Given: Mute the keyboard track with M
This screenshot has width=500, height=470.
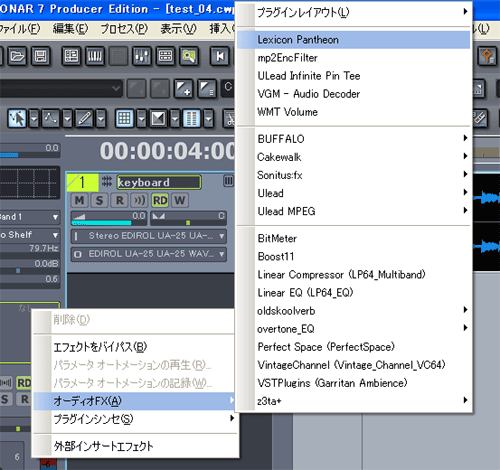Looking at the screenshot, I should (79, 200).
